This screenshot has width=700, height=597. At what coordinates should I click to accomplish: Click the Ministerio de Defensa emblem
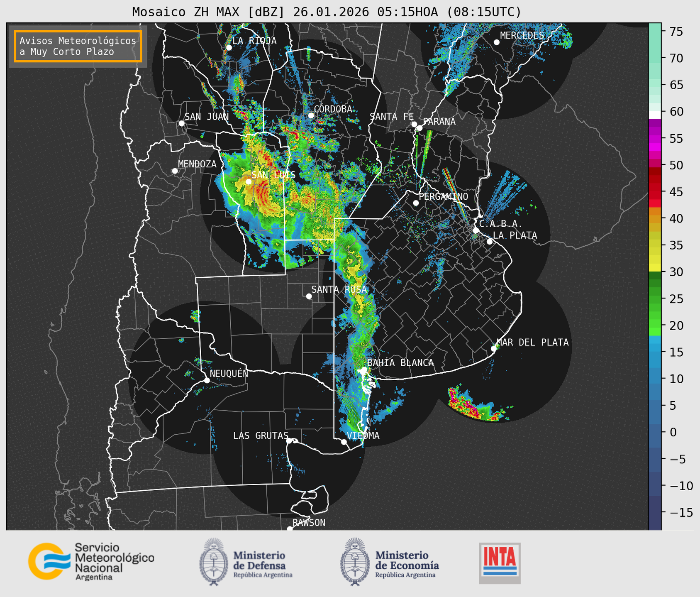pyautogui.click(x=213, y=562)
